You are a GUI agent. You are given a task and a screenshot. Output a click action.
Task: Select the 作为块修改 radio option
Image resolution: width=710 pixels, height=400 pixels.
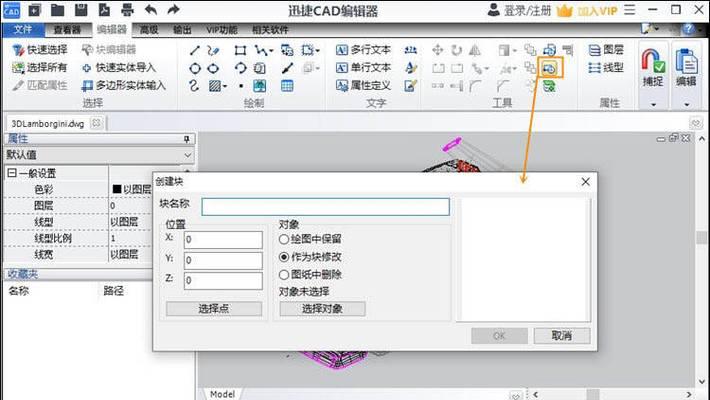pyautogui.click(x=284, y=257)
